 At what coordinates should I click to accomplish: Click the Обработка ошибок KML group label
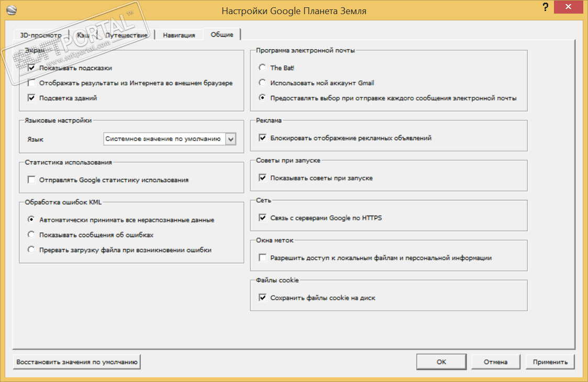[63, 202]
